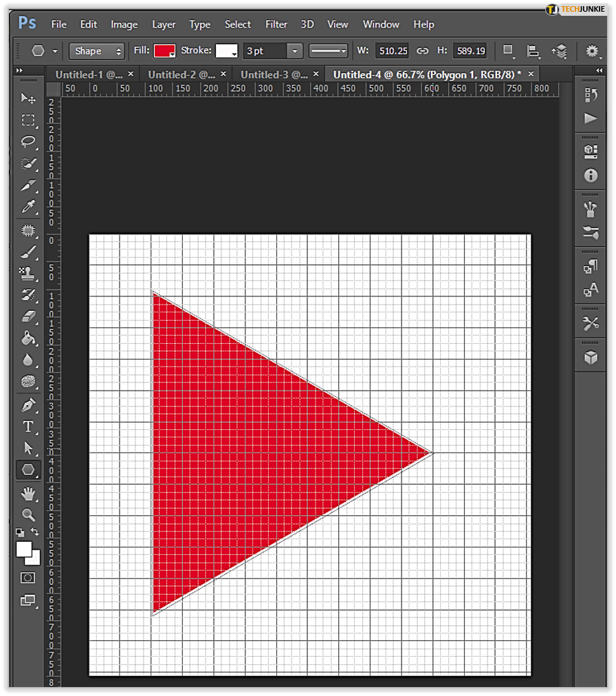Select the Quick Selection tool
This screenshot has width=616, height=696.
tap(28, 164)
